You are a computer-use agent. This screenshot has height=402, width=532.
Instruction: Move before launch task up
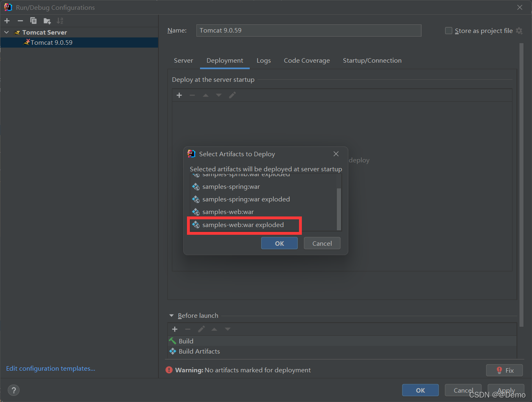click(214, 329)
